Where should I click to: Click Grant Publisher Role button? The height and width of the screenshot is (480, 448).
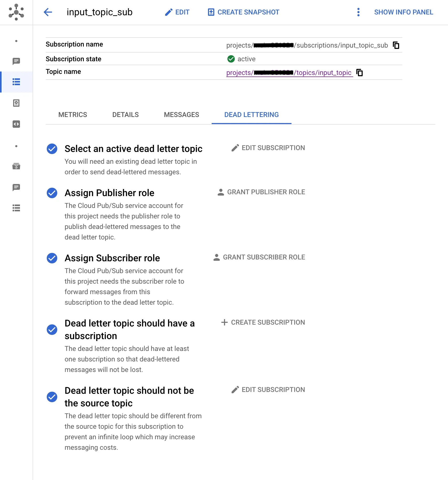pyautogui.click(x=261, y=192)
